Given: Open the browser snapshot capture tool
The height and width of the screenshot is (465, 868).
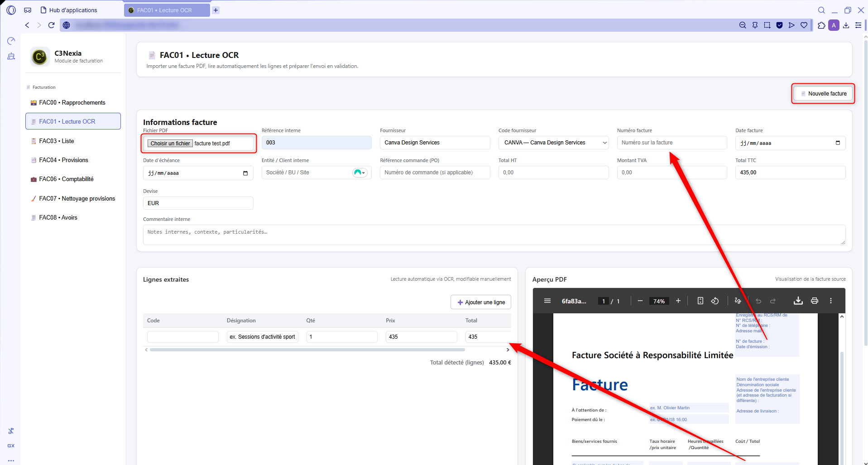Looking at the screenshot, I should tap(767, 25).
